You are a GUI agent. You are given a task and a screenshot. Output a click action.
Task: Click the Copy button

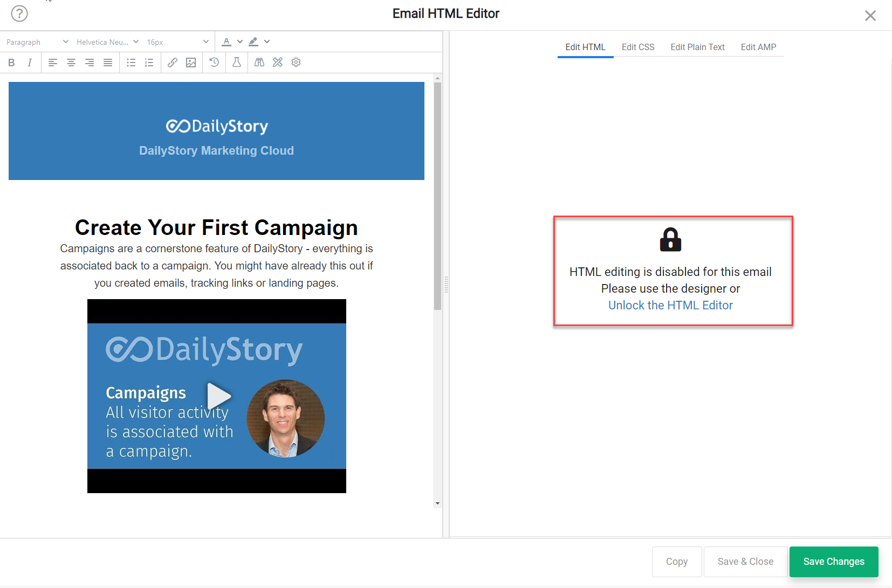click(x=677, y=562)
